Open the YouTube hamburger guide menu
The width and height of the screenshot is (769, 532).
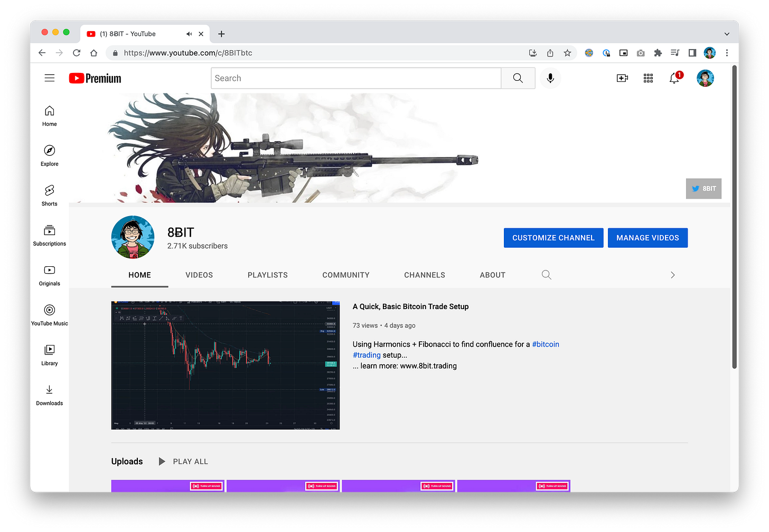[x=50, y=78]
